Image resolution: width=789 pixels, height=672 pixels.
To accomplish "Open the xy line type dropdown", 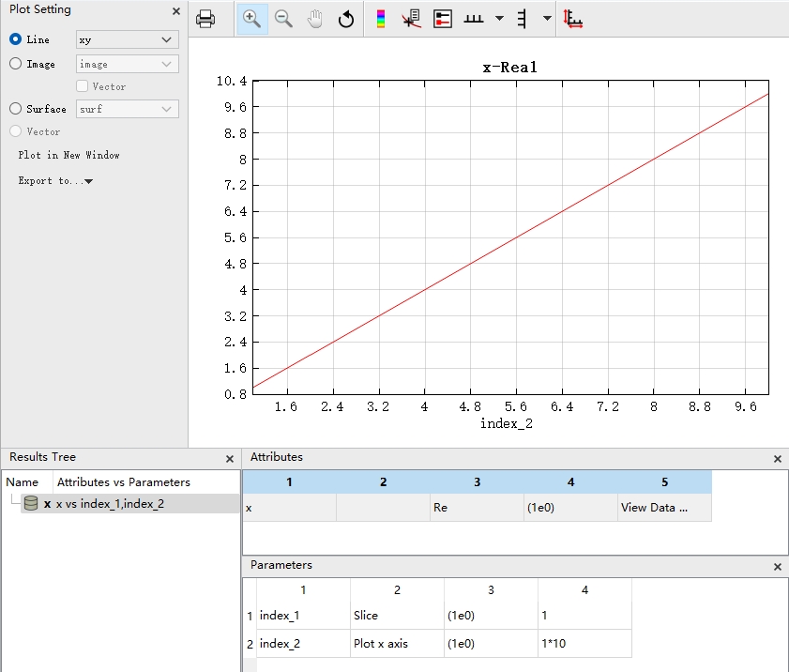I will [128, 39].
